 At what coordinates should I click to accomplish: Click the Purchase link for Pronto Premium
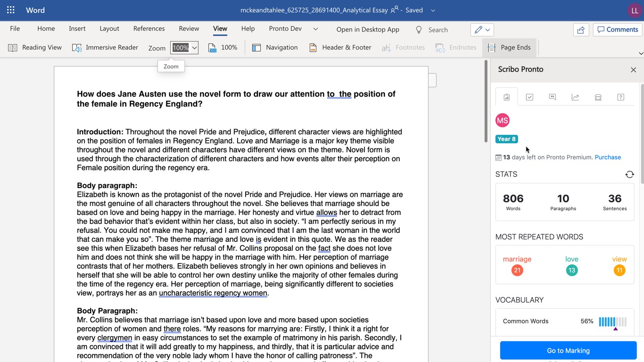click(x=607, y=157)
